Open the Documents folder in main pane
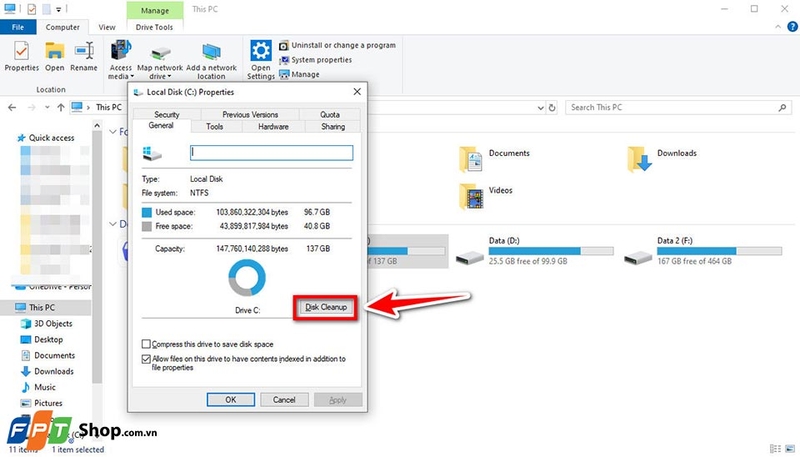 [494, 159]
